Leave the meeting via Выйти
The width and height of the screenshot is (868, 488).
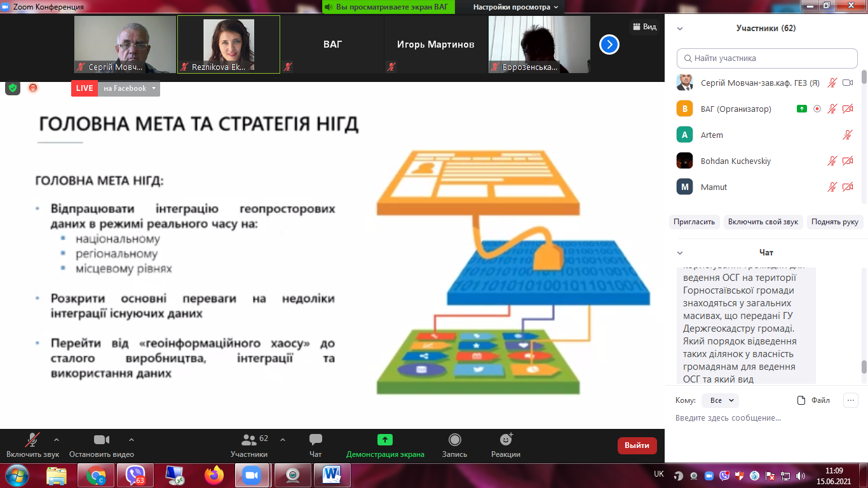click(637, 445)
